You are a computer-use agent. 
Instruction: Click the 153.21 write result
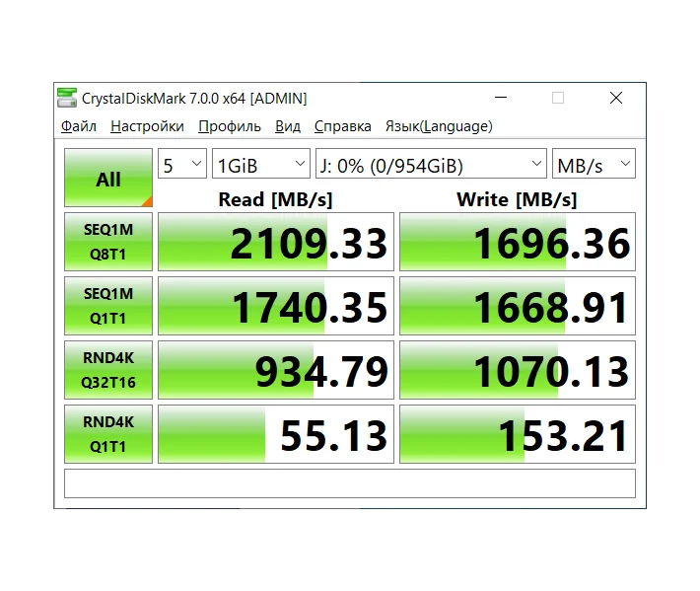518,434
